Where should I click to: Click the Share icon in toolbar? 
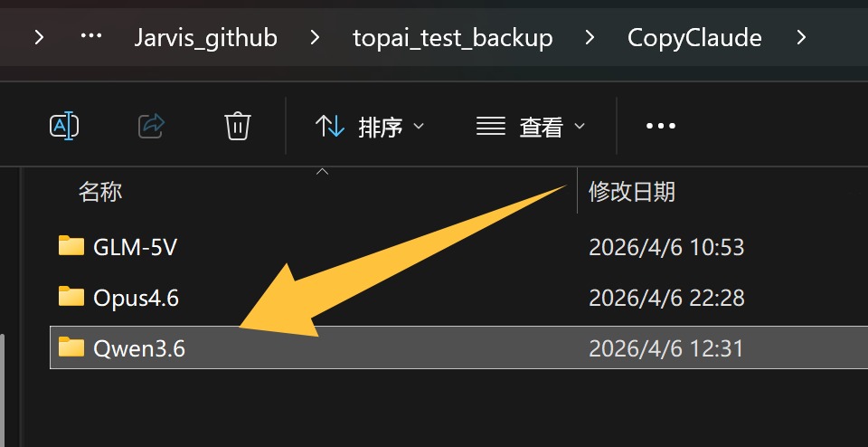[151, 126]
